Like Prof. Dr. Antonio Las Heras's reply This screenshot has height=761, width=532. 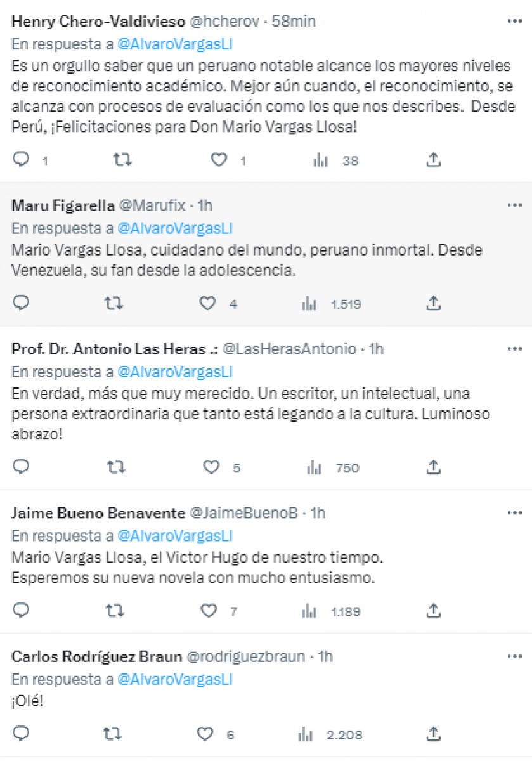tap(211, 468)
